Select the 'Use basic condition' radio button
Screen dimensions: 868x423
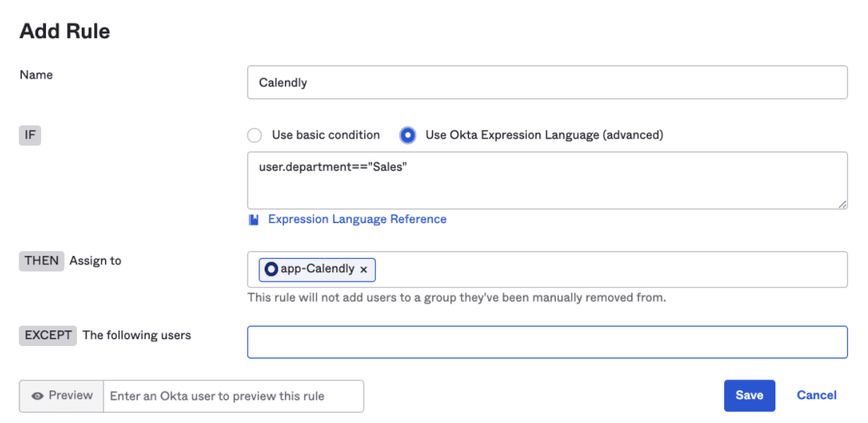click(255, 135)
